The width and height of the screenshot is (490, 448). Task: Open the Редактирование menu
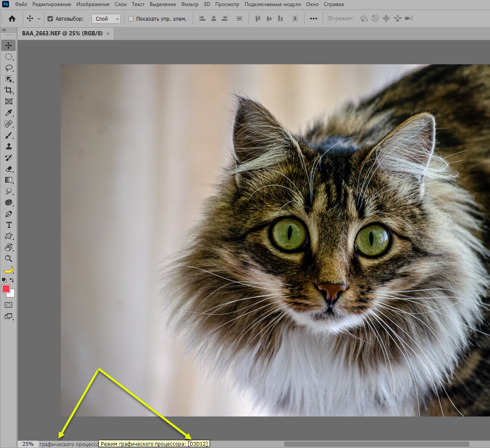click(x=52, y=4)
